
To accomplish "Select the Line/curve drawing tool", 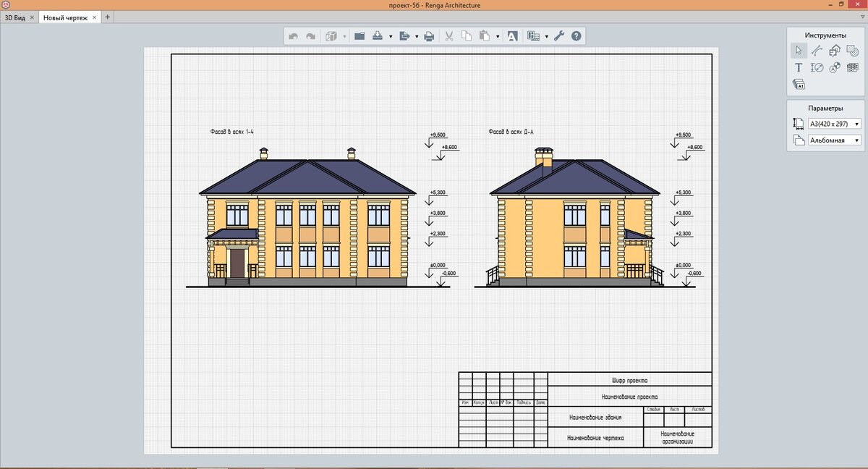I will coord(817,51).
